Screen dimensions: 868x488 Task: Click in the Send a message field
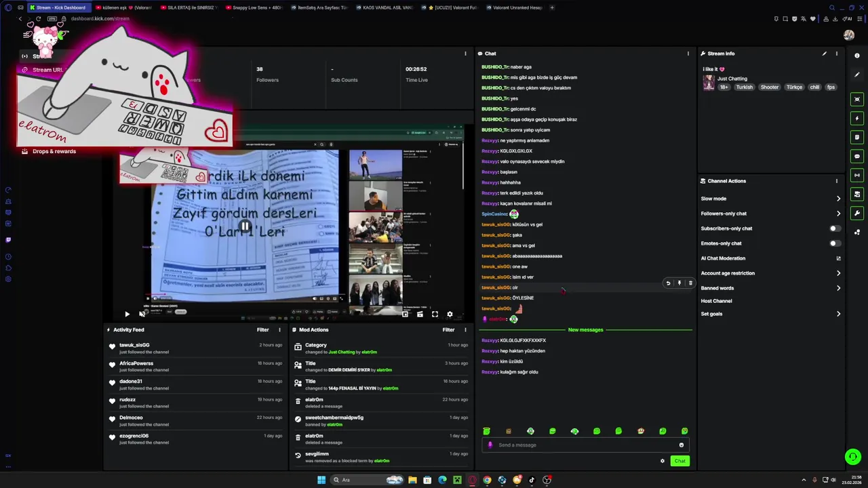click(586, 445)
